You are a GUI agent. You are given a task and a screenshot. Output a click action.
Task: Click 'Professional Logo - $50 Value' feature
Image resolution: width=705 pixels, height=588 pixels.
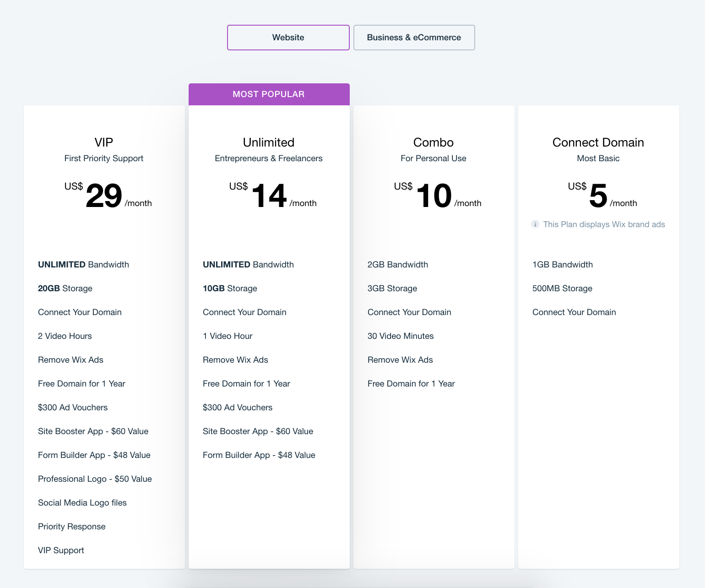click(95, 479)
